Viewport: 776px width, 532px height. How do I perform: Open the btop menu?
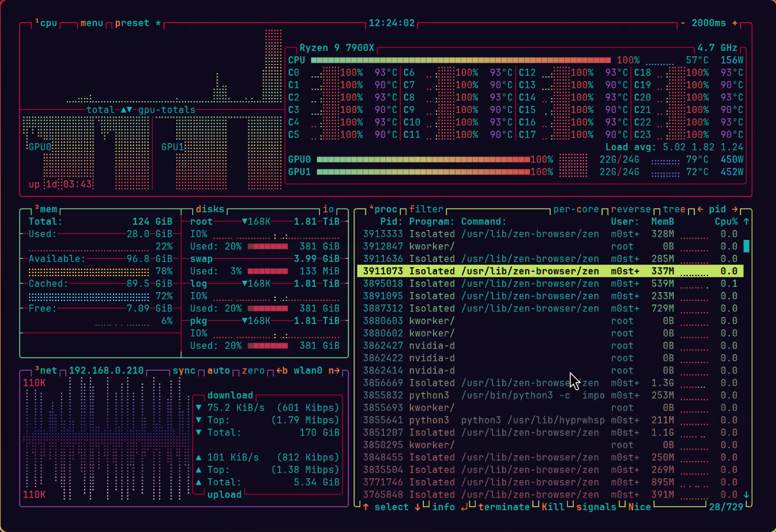92,23
